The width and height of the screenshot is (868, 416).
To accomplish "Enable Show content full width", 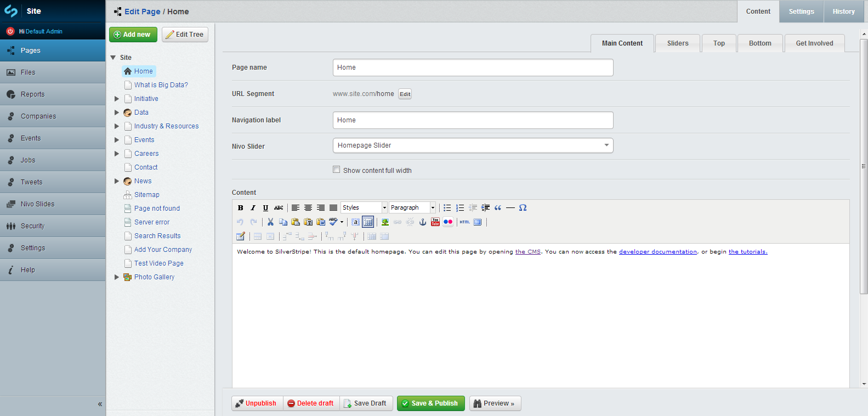I will point(337,170).
